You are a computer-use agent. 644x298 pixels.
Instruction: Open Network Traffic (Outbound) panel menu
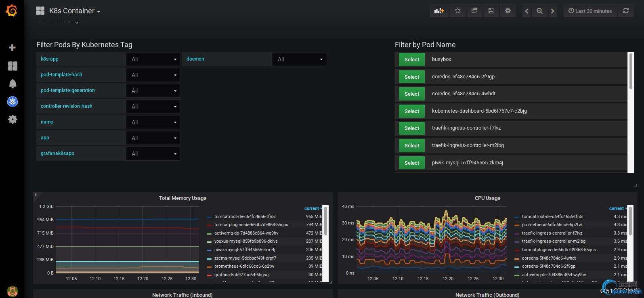487,295
